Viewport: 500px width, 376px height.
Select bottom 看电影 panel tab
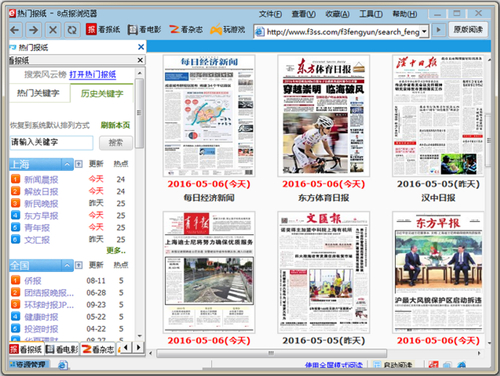[x=62, y=349]
